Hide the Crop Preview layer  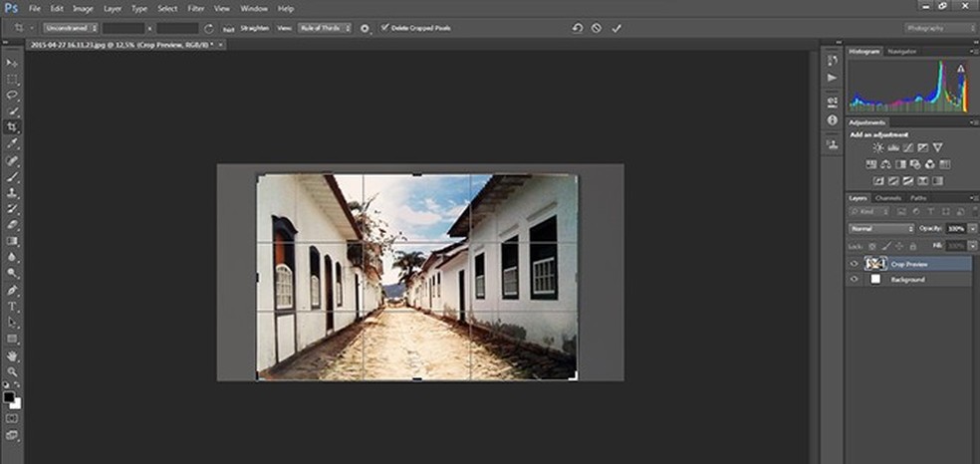854,264
